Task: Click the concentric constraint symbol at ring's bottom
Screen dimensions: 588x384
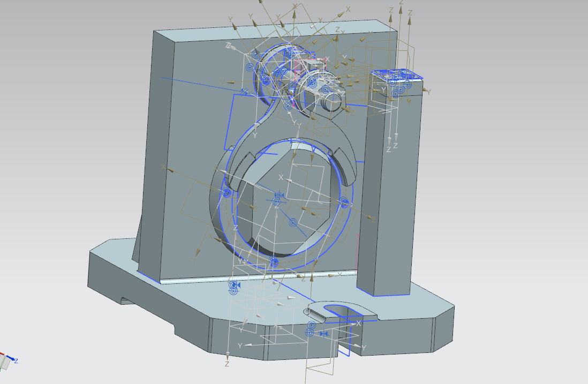Action: click(x=274, y=261)
